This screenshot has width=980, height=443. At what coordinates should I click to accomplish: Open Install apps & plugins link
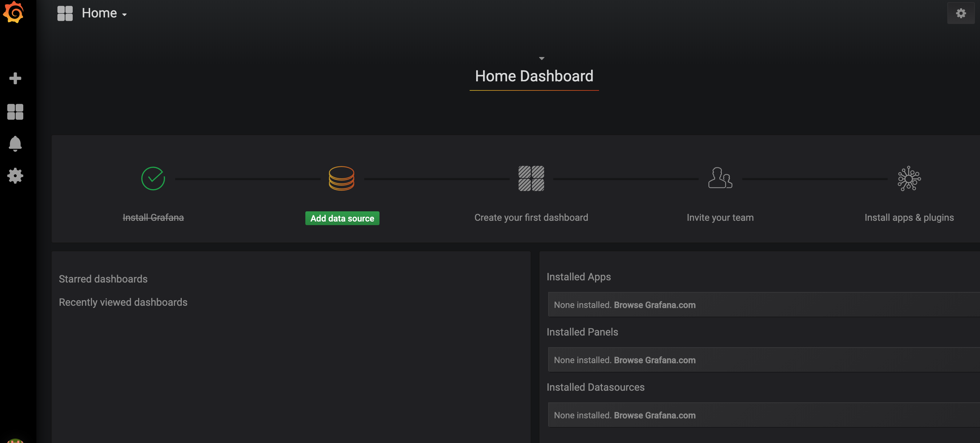[x=909, y=217]
